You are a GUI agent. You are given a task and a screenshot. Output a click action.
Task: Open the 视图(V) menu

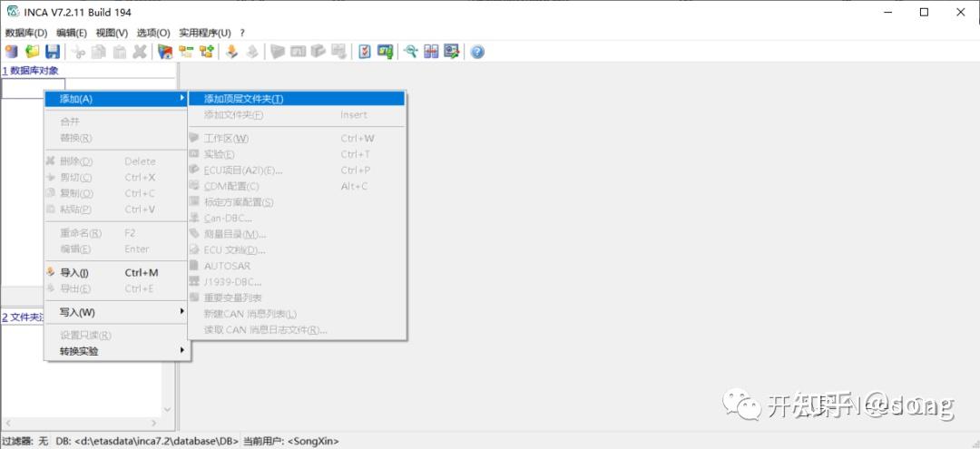112,33
